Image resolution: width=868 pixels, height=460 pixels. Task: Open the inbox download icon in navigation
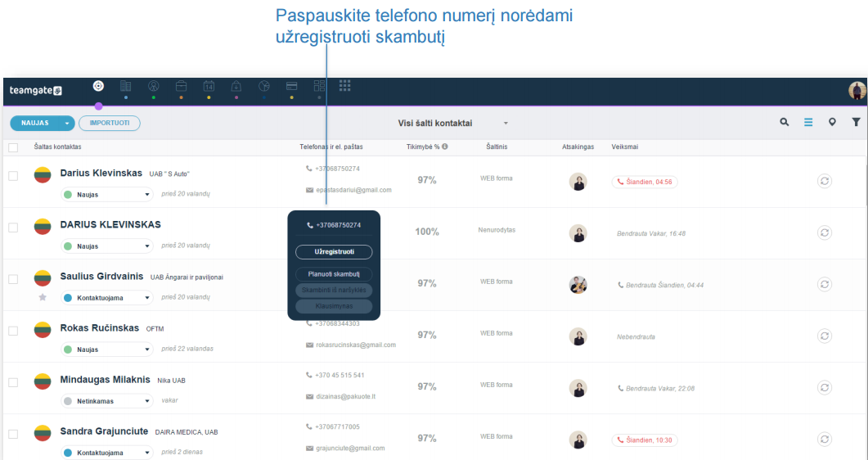coord(236,86)
